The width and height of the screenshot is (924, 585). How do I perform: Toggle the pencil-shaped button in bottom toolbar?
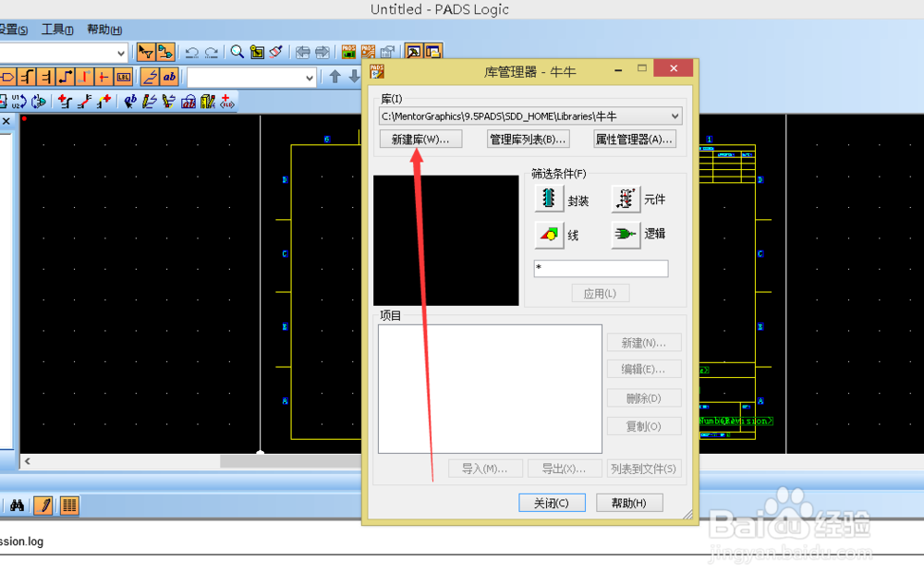coord(43,506)
